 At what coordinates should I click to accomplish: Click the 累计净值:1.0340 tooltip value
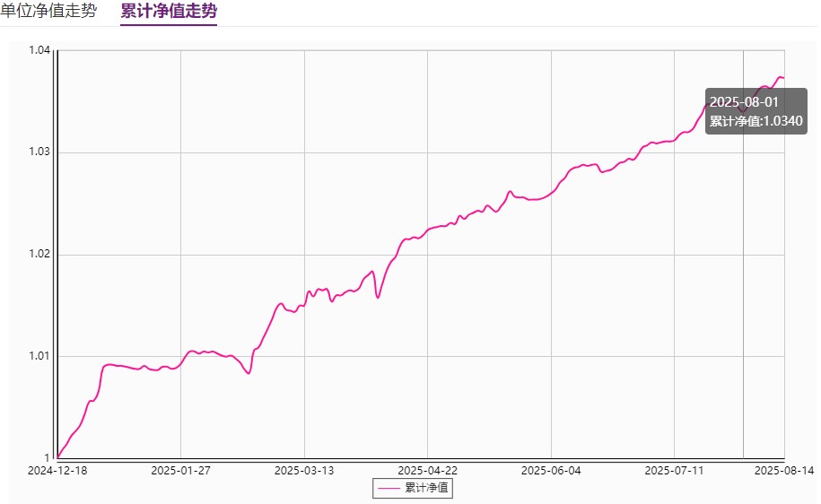click(755, 121)
